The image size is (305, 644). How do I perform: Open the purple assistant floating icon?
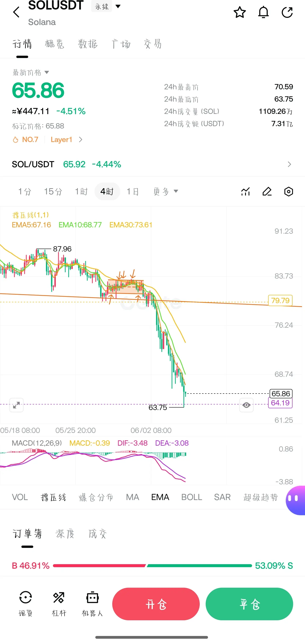point(296,500)
